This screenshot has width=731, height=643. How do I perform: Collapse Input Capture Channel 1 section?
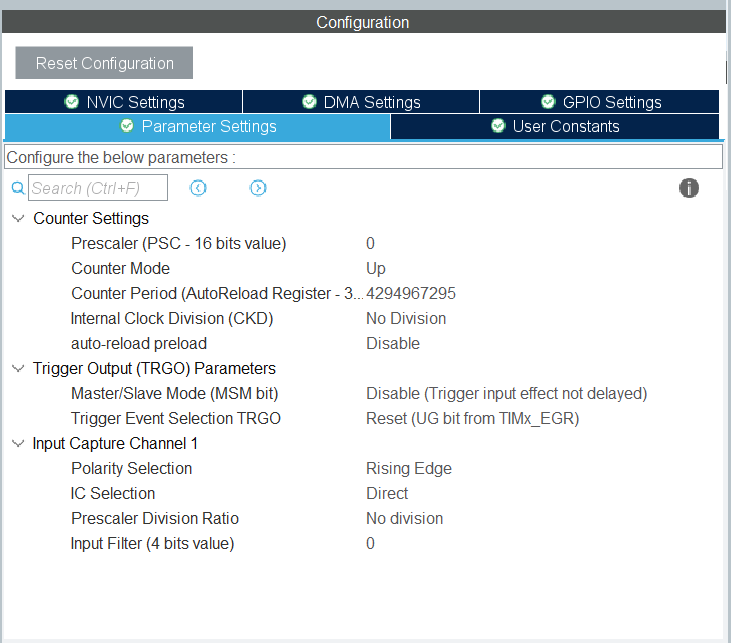click(18, 443)
